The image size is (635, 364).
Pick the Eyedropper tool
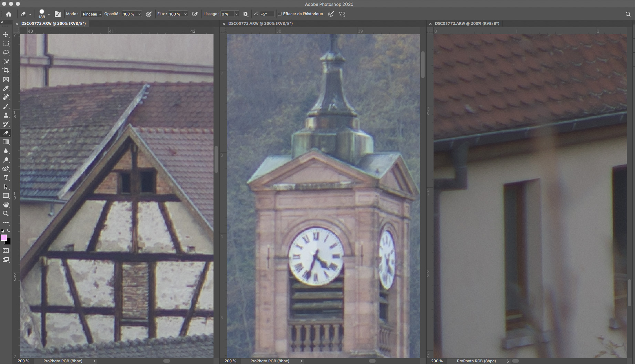click(x=6, y=89)
